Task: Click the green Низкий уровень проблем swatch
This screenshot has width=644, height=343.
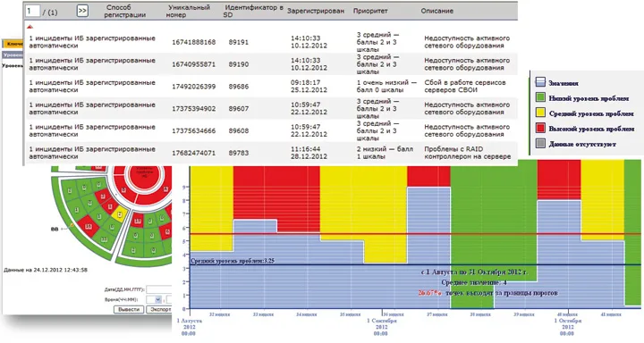Action: click(540, 97)
